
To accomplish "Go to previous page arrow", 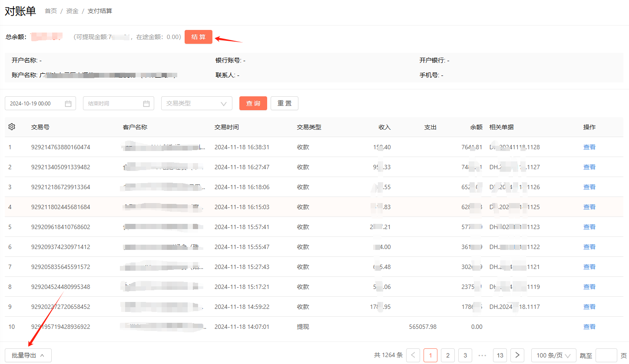I will (413, 355).
